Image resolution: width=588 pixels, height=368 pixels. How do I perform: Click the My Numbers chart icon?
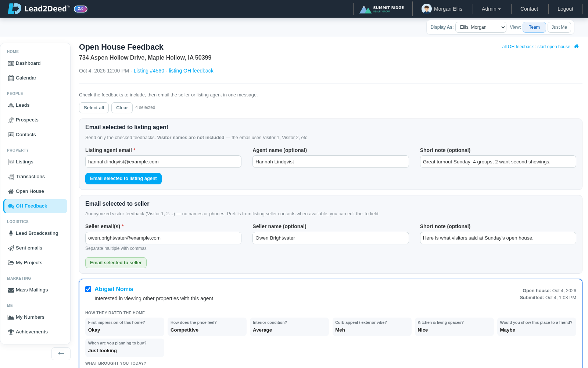click(x=11, y=317)
